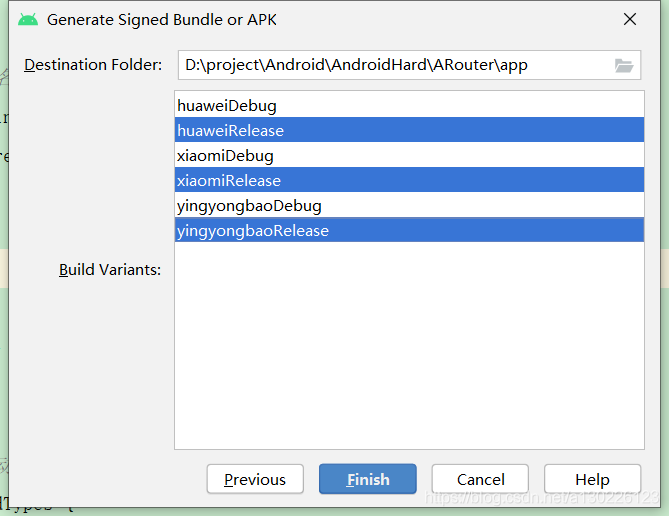
Task: Go back with the Previous button
Action: tap(255, 479)
